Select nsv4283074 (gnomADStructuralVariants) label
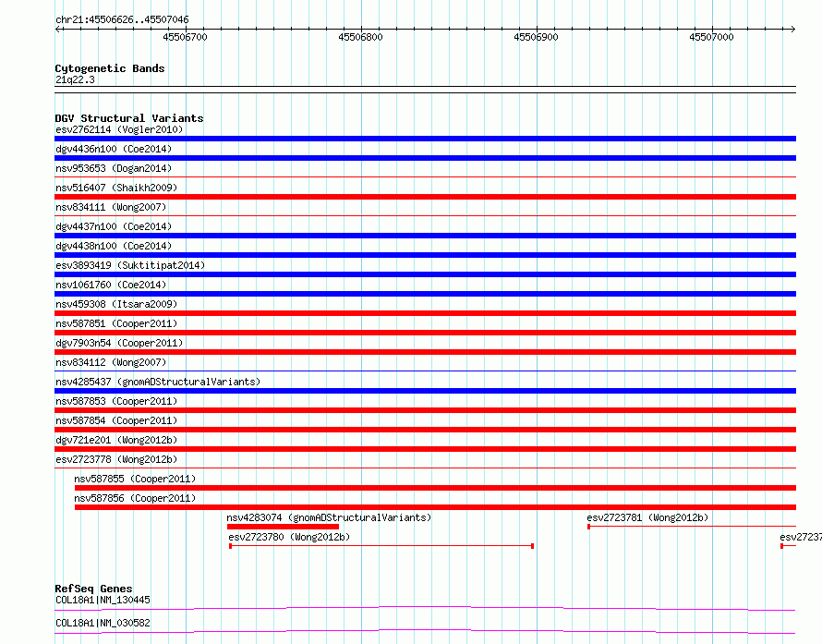This screenshot has width=822, height=644. pos(329,517)
